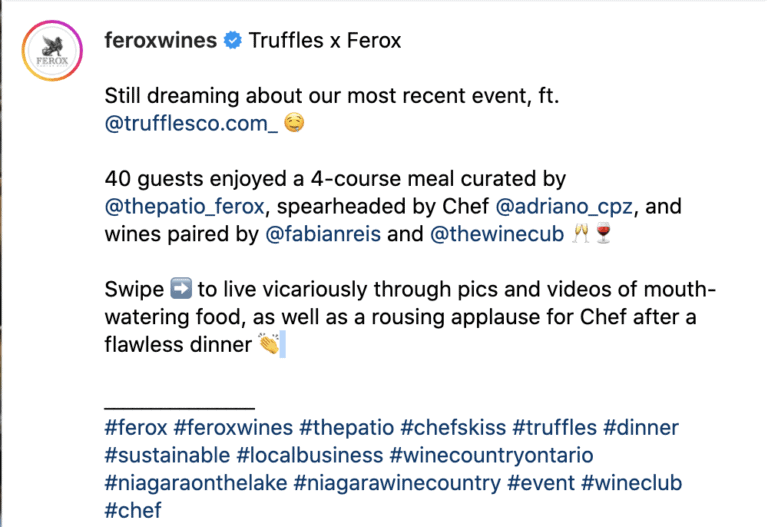Browse the #feroxwines hashtag
The width and height of the screenshot is (768, 527).
233,428
